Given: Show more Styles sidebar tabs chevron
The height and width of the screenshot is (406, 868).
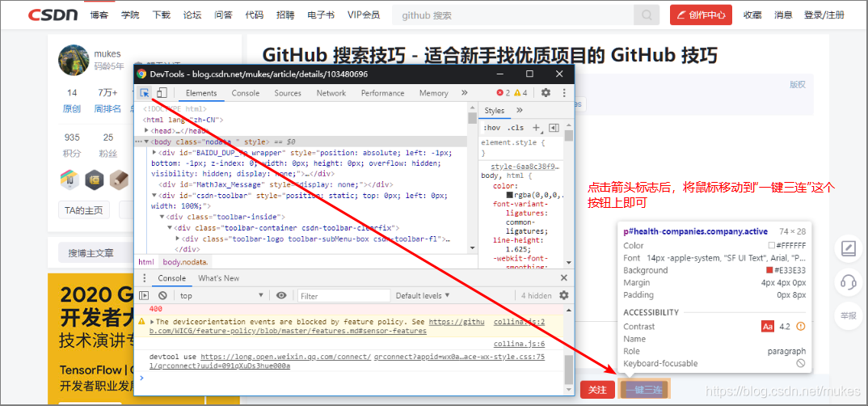Looking at the screenshot, I should [x=519, y=110].
